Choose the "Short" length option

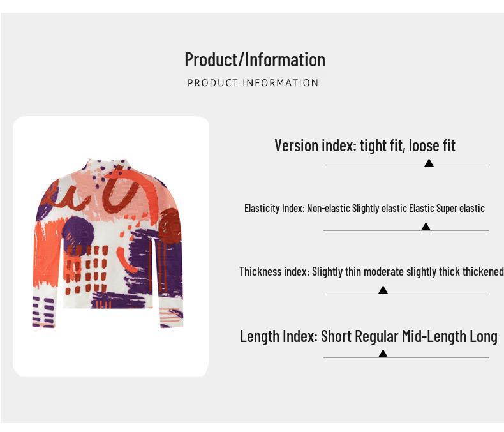pyautogui.click(x=336, y=336)
